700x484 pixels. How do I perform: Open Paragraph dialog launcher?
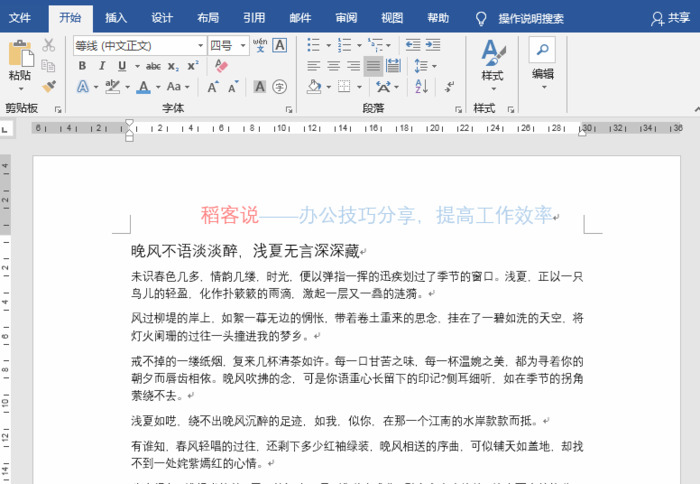click(x=458, y=109)
